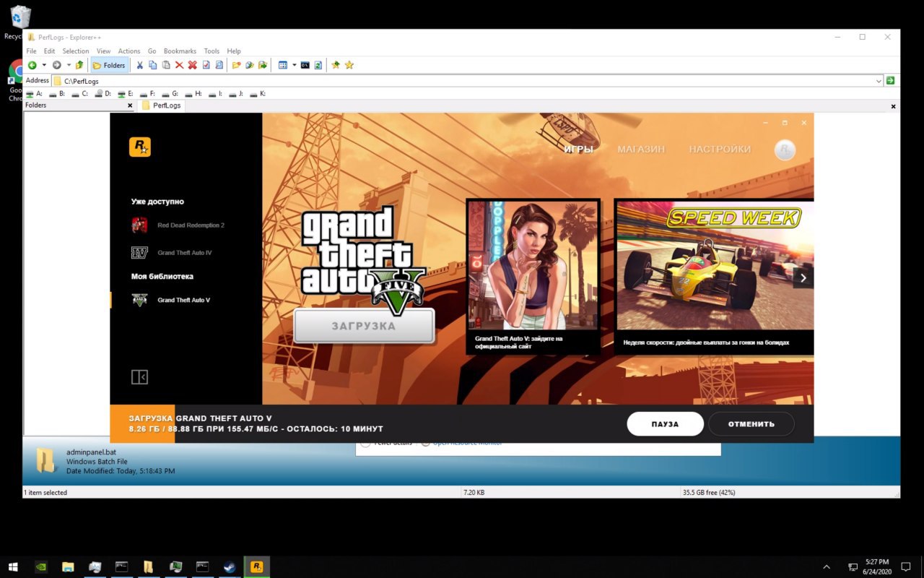
Task: Open the Windows Start menu
Action: [14, 567]
